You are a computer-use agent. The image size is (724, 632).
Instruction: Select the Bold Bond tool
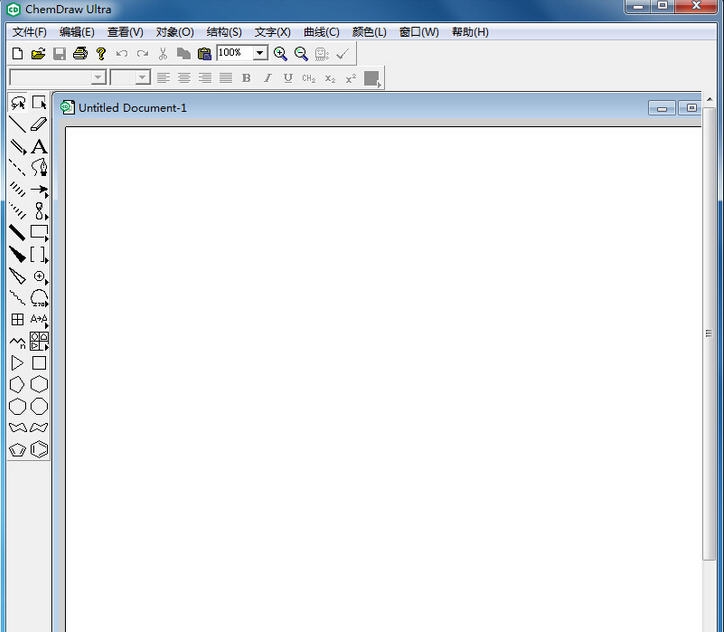coord(18,233)
